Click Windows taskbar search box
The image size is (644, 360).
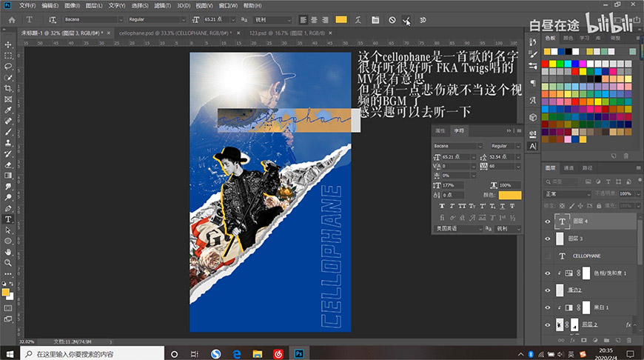[x=92, y=354]
